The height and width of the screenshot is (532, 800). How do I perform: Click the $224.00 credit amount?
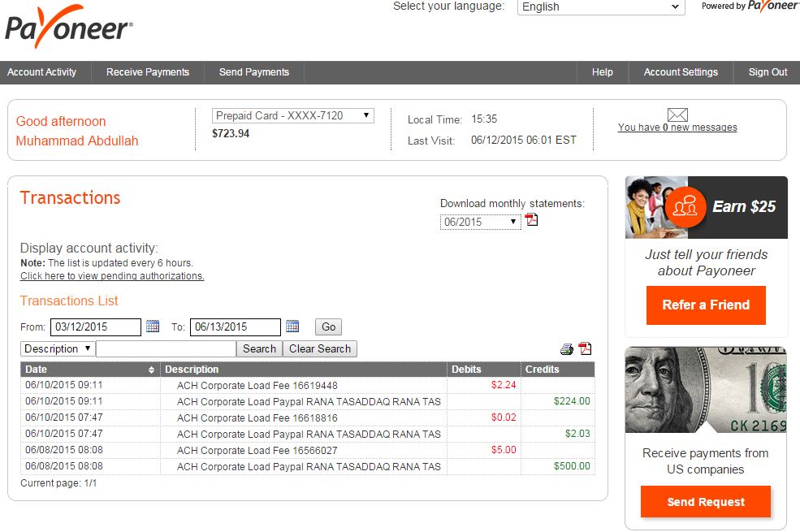(x=572, y=401)
